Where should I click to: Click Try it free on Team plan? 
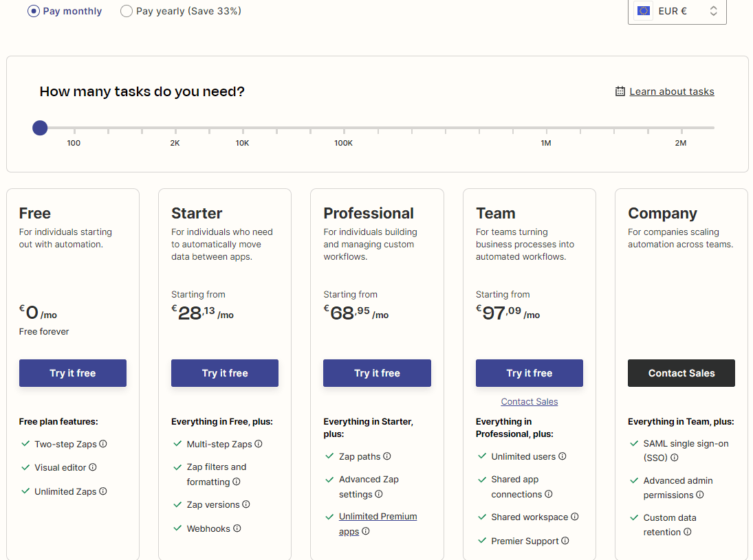[x=530, y=373]
